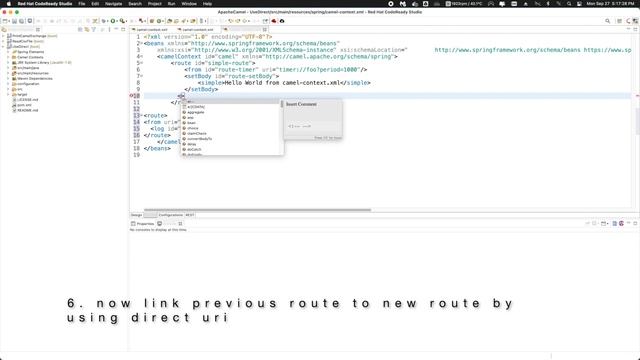Expand the PrintCamelExchange project
The height and width of the screenshot is (360, 640).
point(3,36)
